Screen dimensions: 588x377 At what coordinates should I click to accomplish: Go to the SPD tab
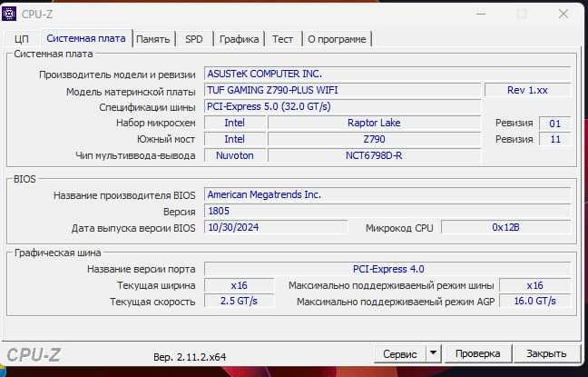pyautogui.click(x=194, y=39)
